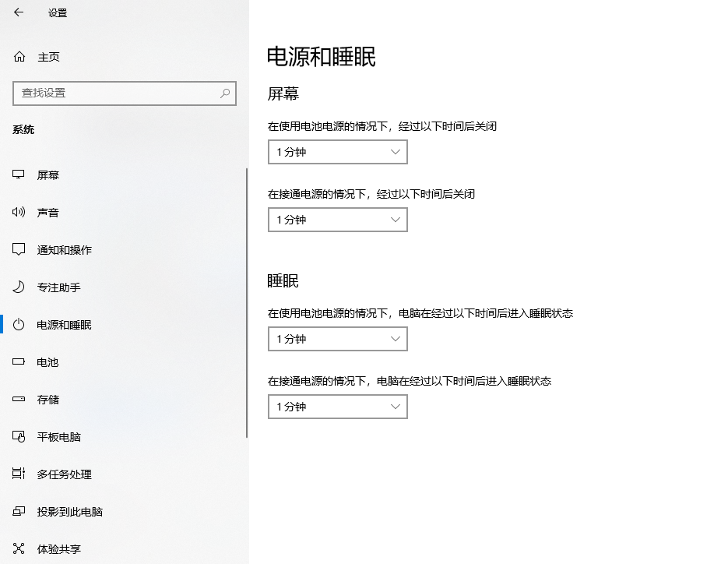728x564 pixels.
Task: Click the 体验共享 icon
Action: [x=18, y=548]
